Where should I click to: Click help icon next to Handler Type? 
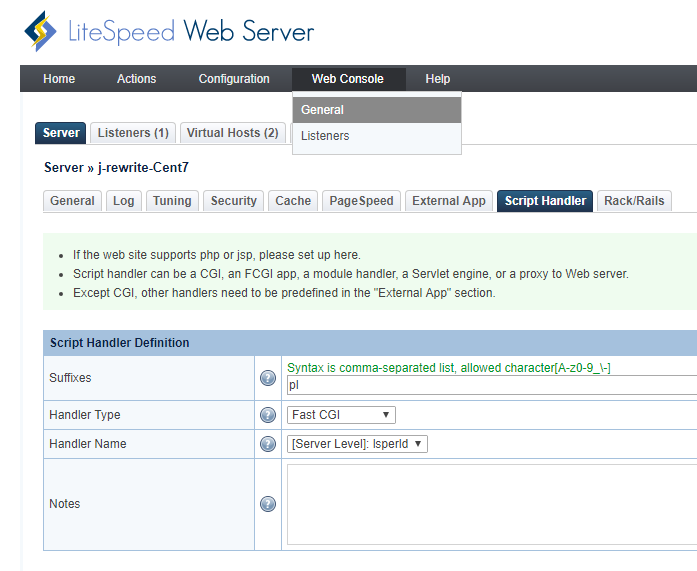point(268,415)
